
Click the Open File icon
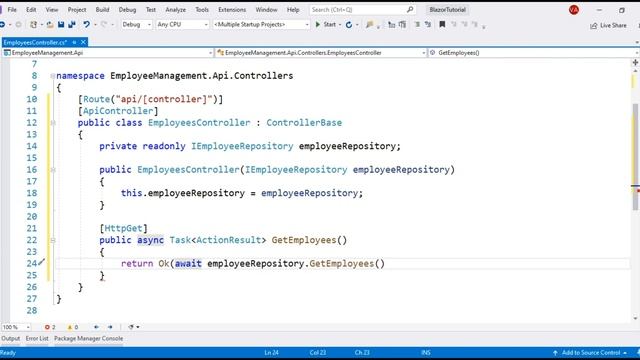coord(50,25)
